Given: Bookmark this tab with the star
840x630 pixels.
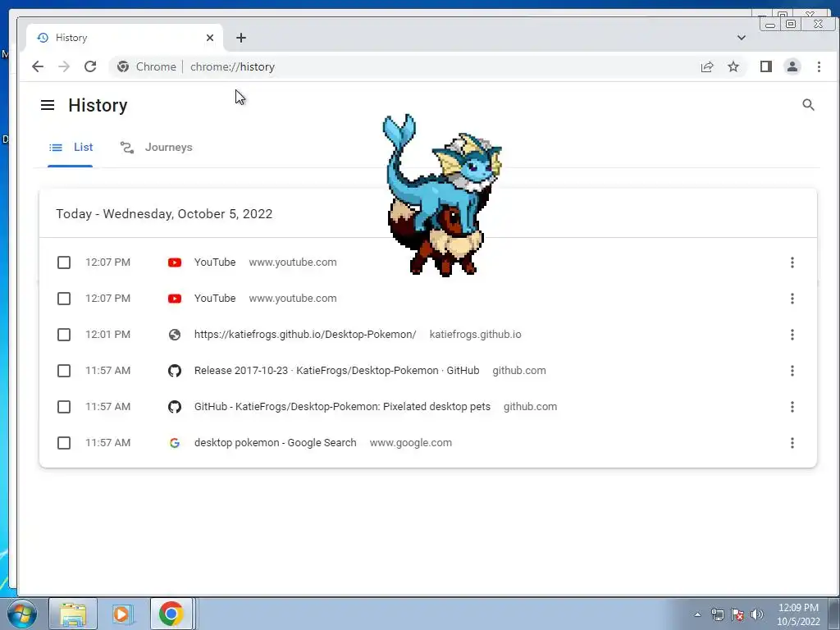Looking at the screenshot, I should [x=733, y=66].
